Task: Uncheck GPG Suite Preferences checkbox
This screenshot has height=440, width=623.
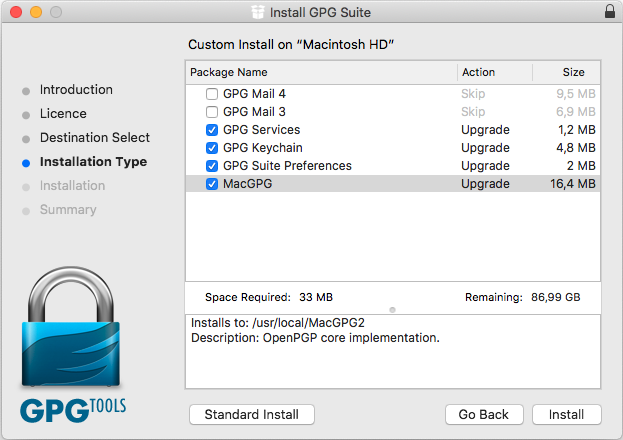Action: pos(212,166)
